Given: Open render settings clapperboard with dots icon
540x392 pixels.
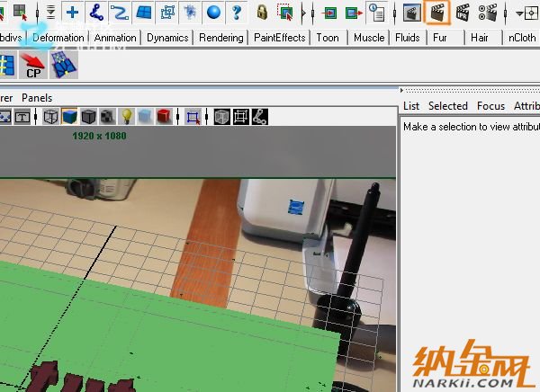Looking at the screenshot, I should (x=488, y=13).
